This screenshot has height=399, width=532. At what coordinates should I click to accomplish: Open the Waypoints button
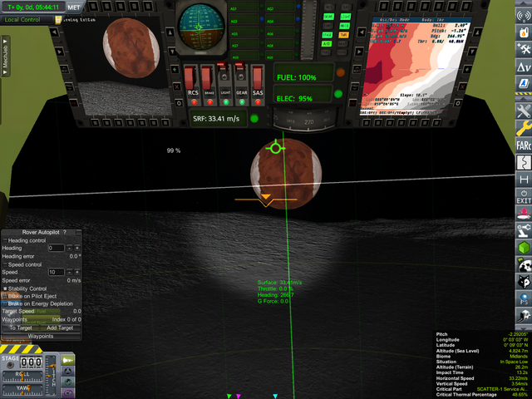[41, 336]
